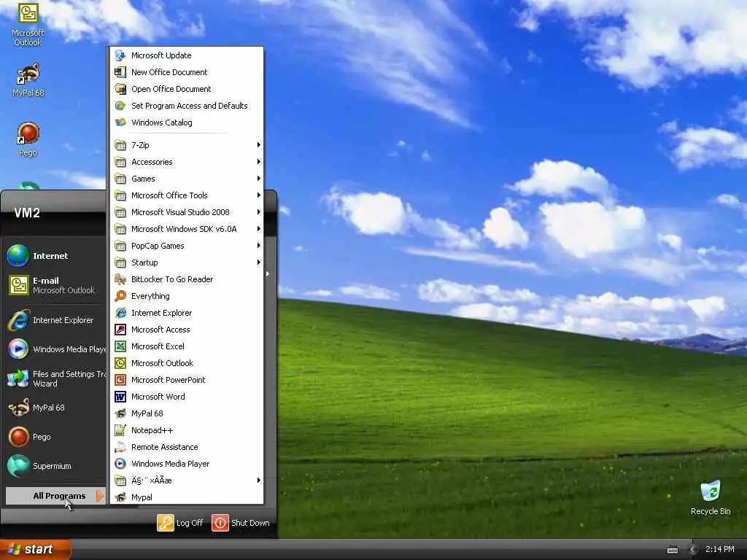This screenshot has width=747, height=560.
Task: Launch Microsoft PowerPoint
Action: (187, 379)
